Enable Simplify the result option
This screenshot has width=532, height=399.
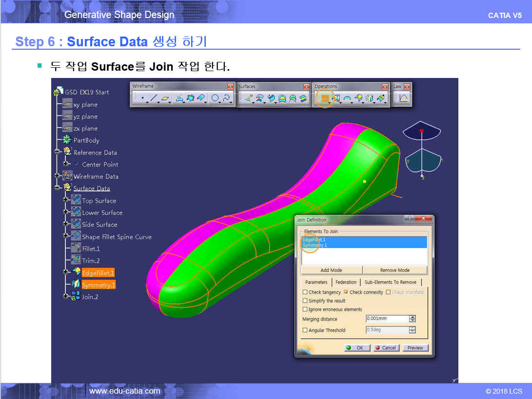point(305,301)
